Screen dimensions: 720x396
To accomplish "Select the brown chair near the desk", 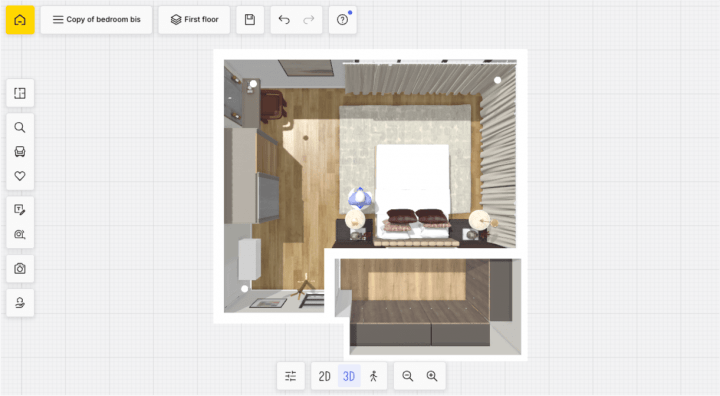I will (273, 106).
